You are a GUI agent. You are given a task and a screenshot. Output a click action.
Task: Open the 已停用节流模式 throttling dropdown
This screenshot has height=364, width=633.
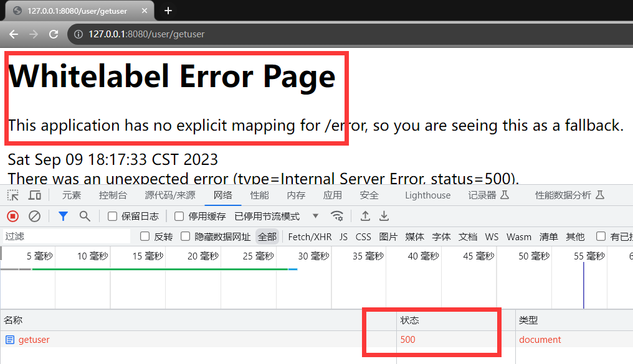[x=276, y=217]
